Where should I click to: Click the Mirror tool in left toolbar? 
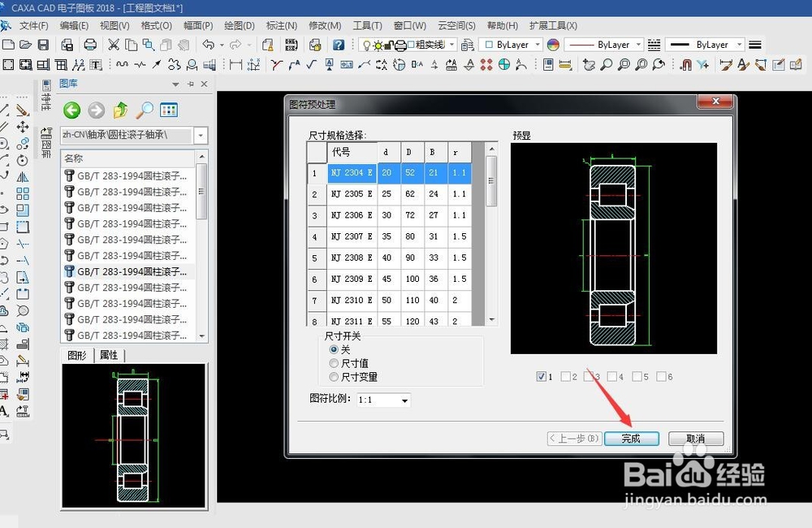(22, 177)
